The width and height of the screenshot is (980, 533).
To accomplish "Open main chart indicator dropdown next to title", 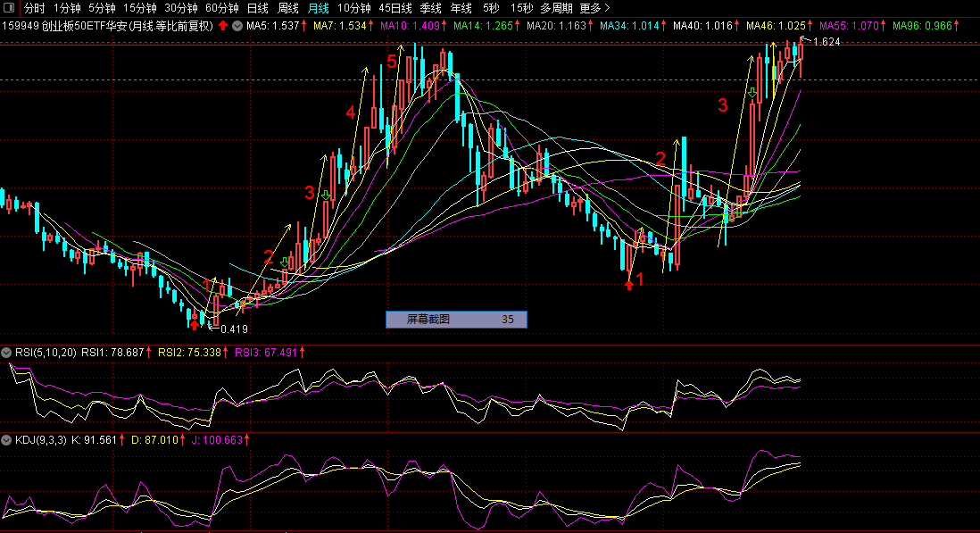I will 237,26.
